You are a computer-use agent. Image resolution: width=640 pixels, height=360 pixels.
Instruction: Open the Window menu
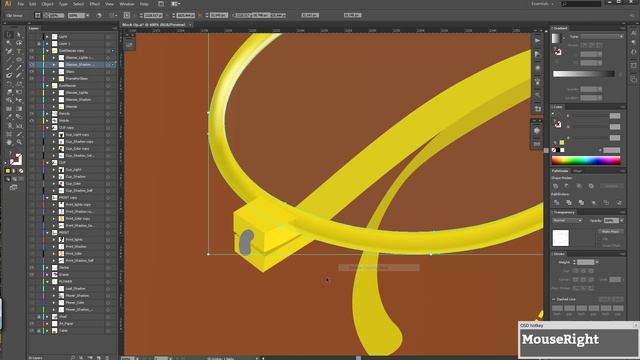(x=127, y=4)
